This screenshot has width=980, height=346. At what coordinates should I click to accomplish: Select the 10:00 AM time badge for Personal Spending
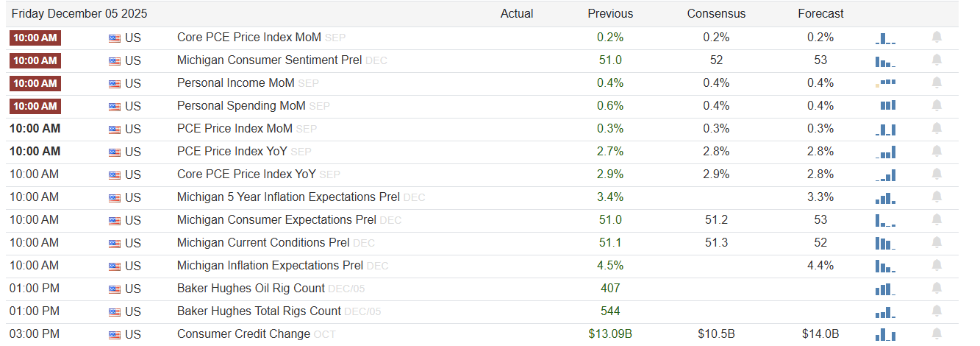click(35, 106)
